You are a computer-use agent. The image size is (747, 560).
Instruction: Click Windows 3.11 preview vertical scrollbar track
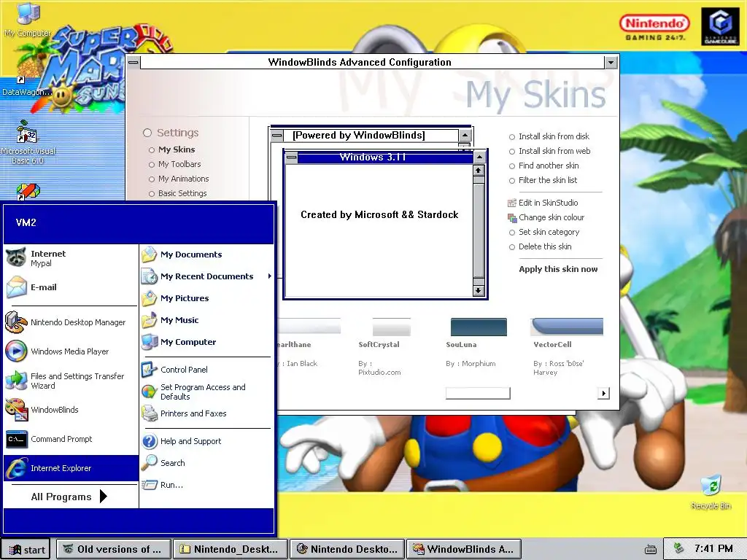tap(479, 230)
